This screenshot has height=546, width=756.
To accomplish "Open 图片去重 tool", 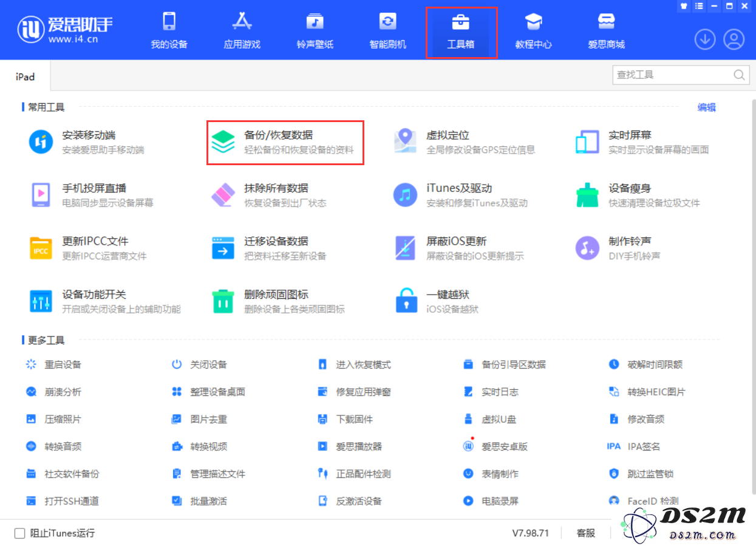I will click(199, 419).
